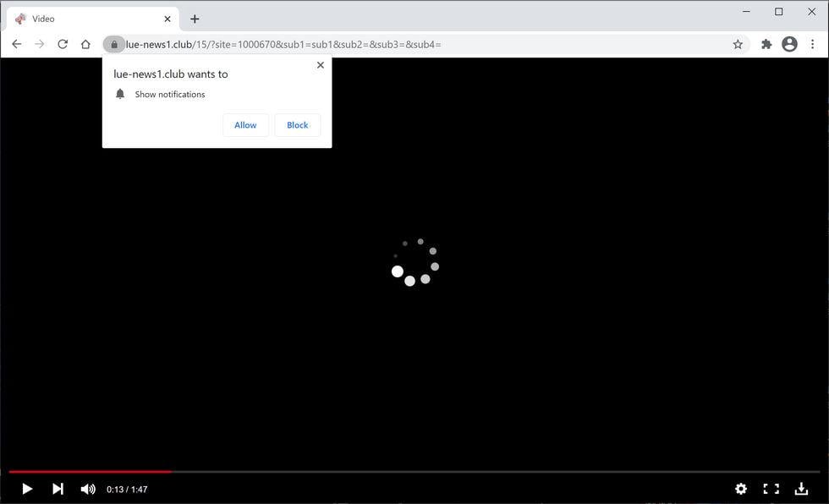Enter fullscreen mode on the video
The height and width of the screenshot is (504, 829).
(x=771, y=488)
